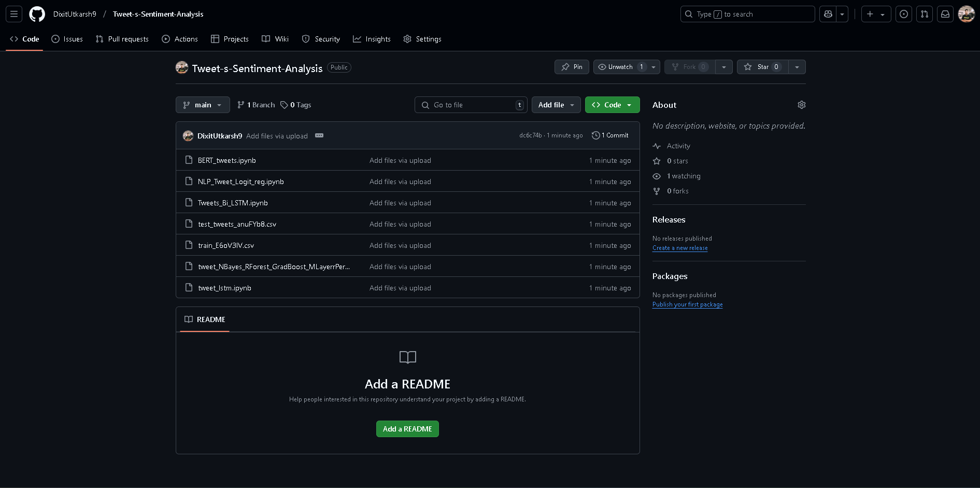Select the Code tab

[x=24, y=39]
